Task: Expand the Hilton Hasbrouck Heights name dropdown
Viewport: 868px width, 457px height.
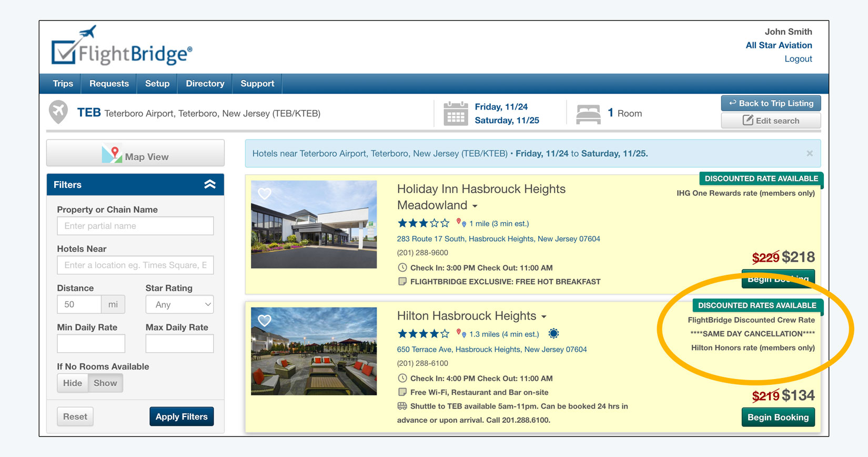Action: point(544,317)
